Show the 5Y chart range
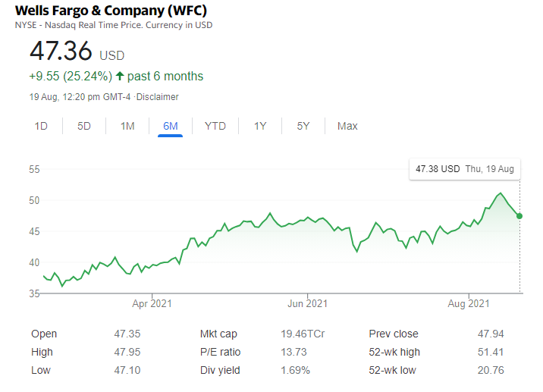Screen dimensions: 543x392 pyautogui.click(x=303, y=126)
